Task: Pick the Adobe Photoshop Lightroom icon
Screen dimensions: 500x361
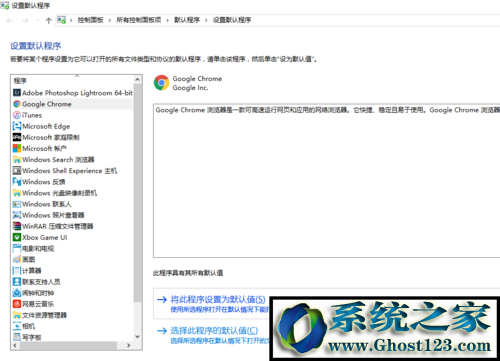Action: pyautogui.click(x=17, y=93)
